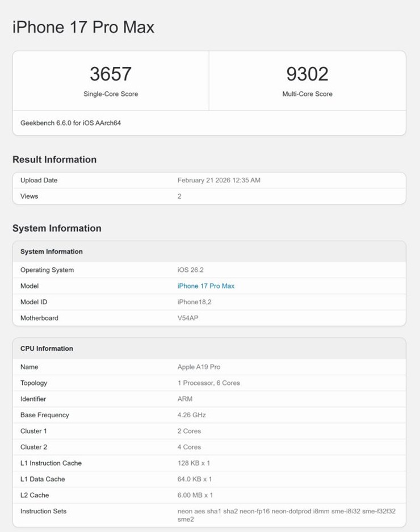
Task: Click the CPU Name label
Action: click(x=29, y=367)
